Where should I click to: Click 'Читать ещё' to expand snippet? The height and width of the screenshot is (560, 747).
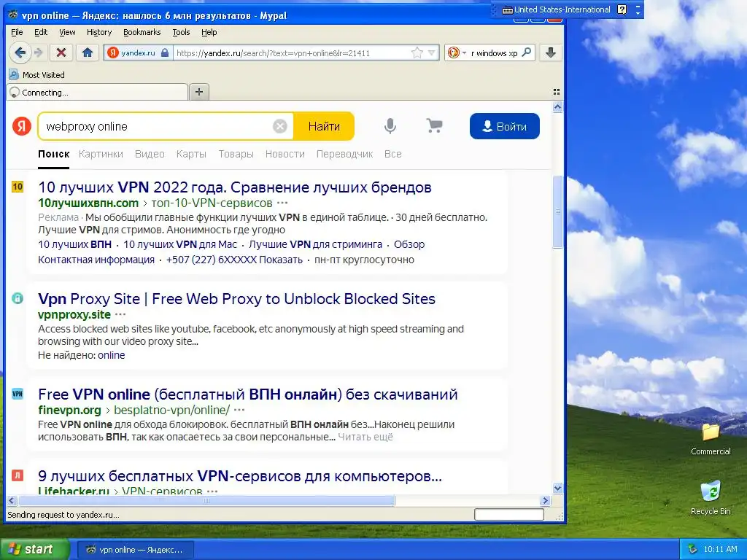[365, 437]
